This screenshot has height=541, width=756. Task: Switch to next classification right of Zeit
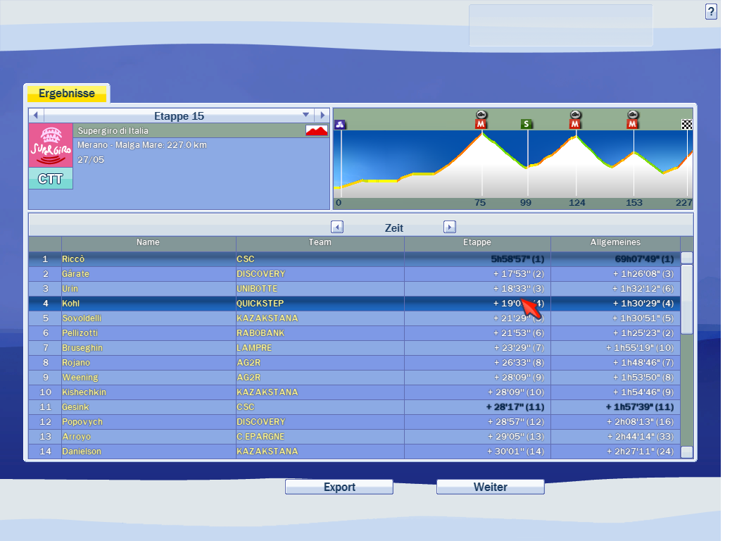click(450, 227)
